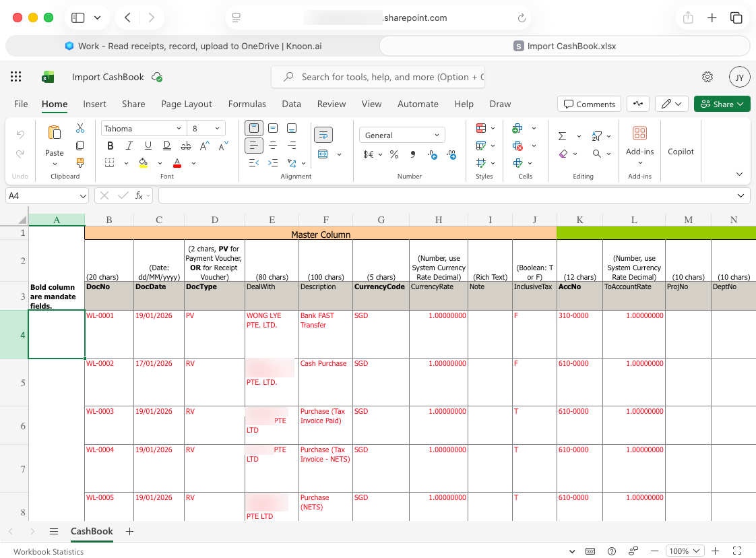Pick a font color from the red swatch
Screen dimensions: 756x558
coord(177,162)
